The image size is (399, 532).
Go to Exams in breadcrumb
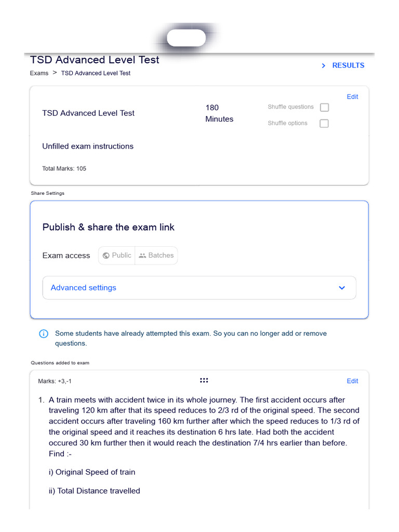[39, 73]
